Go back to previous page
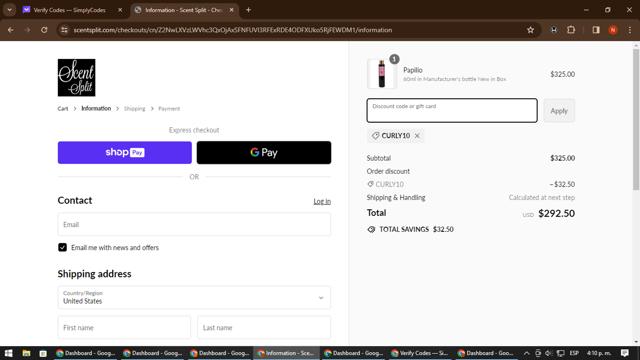 pos(11,30)
